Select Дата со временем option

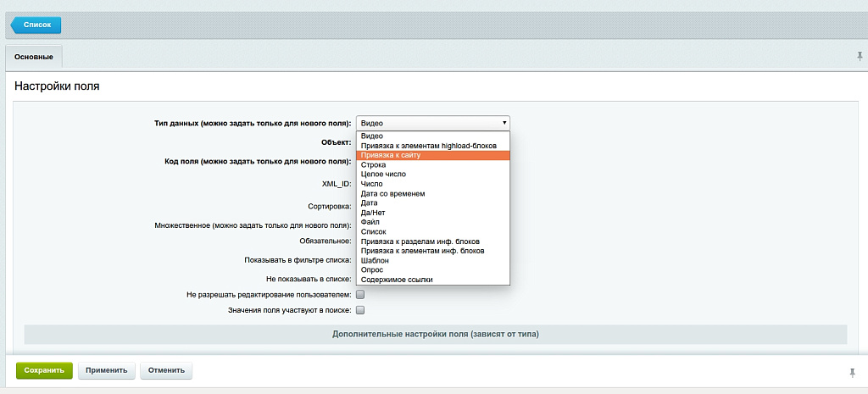point(392,193)
